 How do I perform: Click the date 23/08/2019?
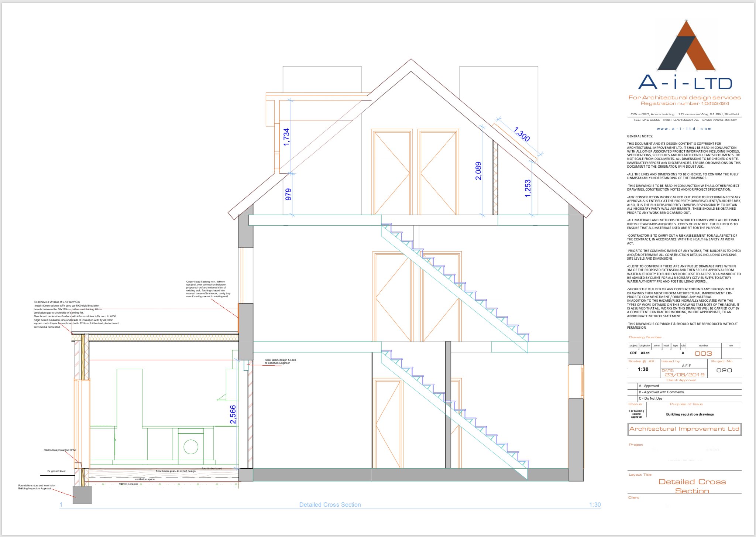point(685,374)
